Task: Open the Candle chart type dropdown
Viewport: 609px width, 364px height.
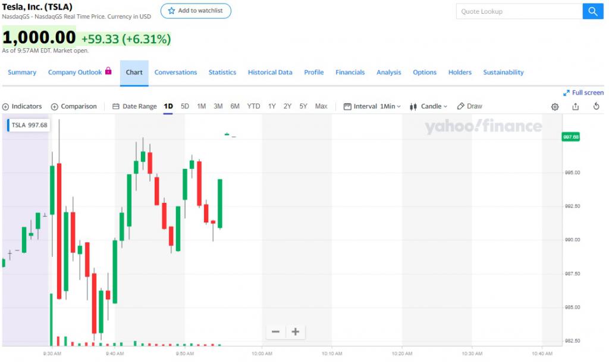Action: click(429, 106)
